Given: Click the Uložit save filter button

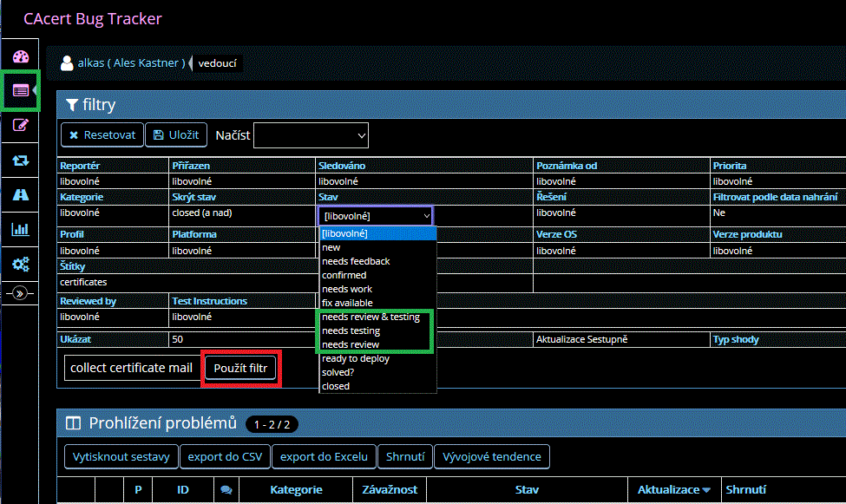Looking at the screenshot, I should pyautogui.click(x=176, y=135).
